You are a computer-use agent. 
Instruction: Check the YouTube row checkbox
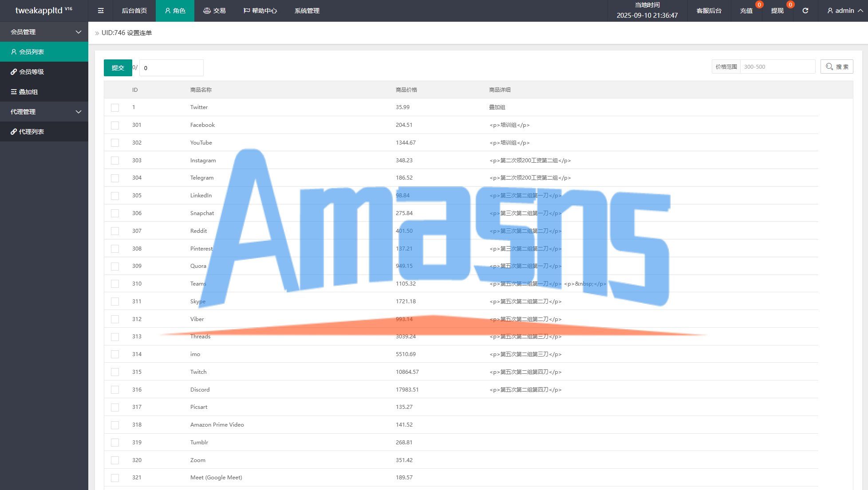coord(115,143)
